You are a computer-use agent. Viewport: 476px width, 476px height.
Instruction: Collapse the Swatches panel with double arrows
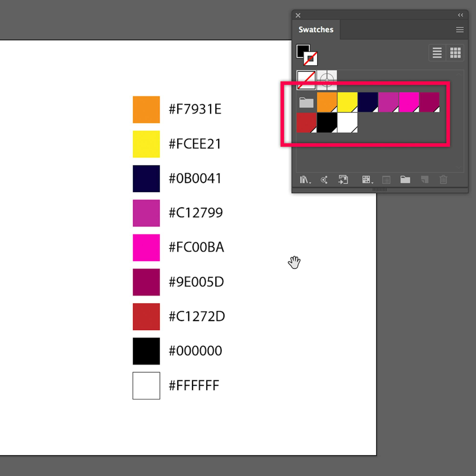[x=461, y=15]
